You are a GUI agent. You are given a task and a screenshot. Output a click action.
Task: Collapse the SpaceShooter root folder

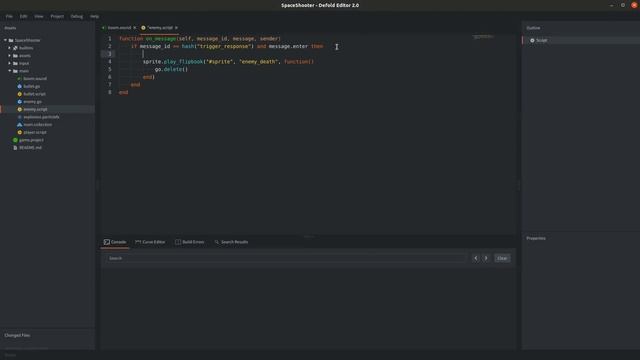[5, 40]
